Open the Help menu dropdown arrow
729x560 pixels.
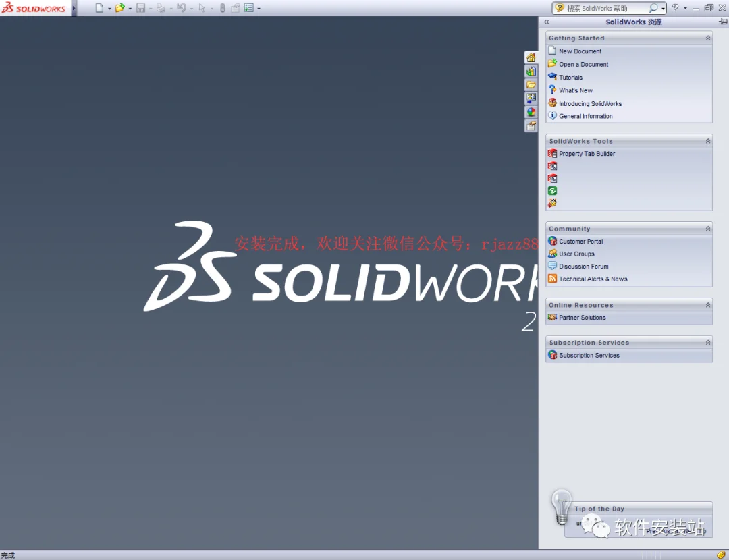(x=685, y=8)
